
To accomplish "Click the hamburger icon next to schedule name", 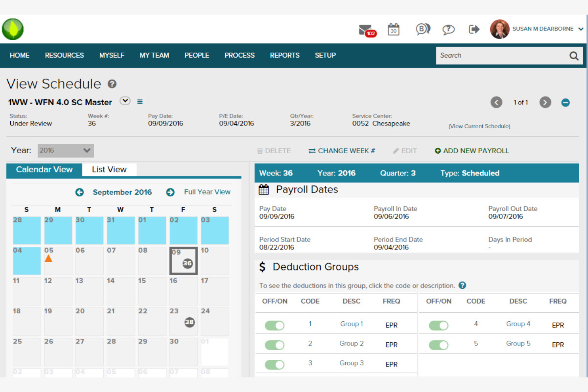I will [140, 102].
